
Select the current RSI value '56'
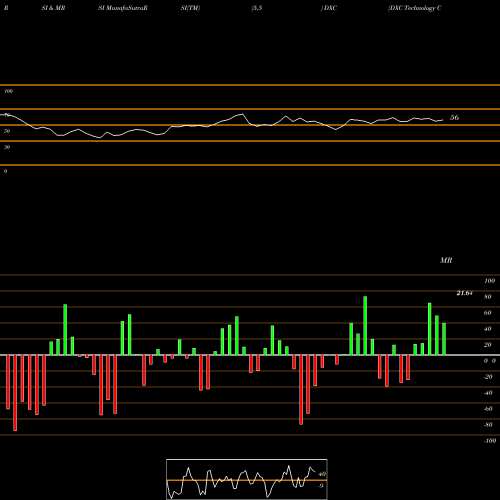[454, 117]
